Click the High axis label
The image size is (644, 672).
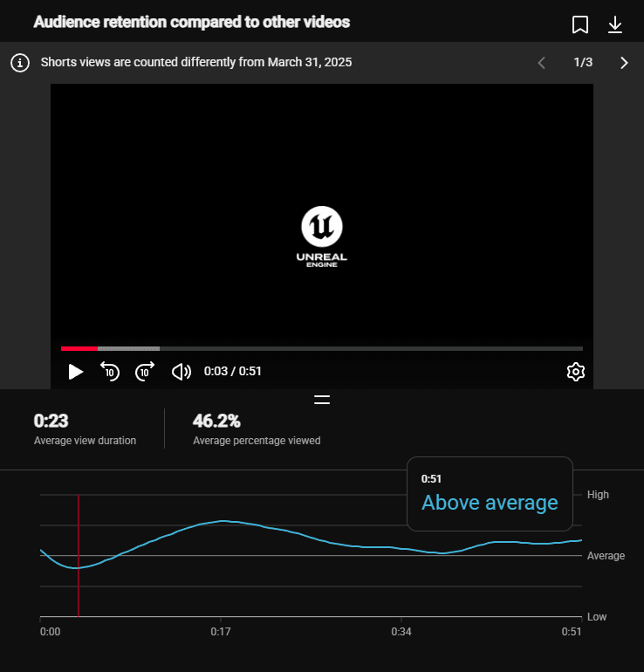pos(598,495)
